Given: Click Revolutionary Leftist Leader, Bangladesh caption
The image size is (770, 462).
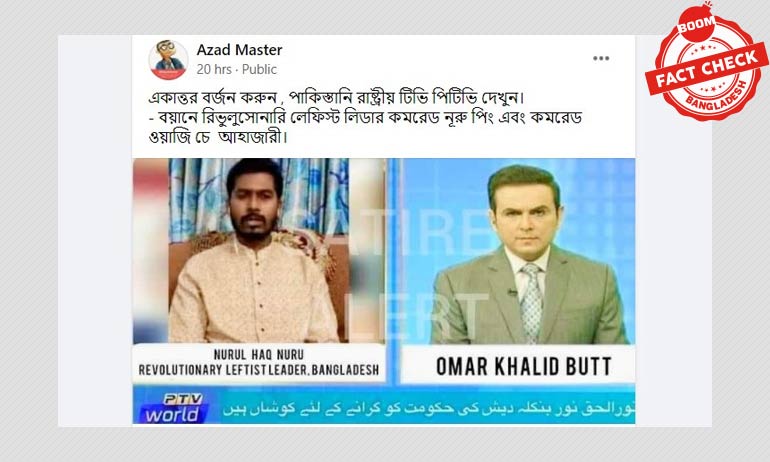Looking at the screenshot, I should click(259, 370).
